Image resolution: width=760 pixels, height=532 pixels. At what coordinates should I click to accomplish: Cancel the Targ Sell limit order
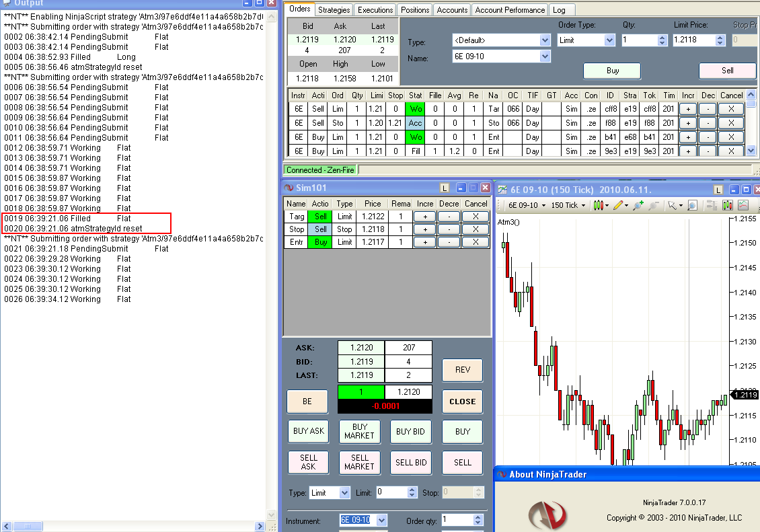coord(476,217)
